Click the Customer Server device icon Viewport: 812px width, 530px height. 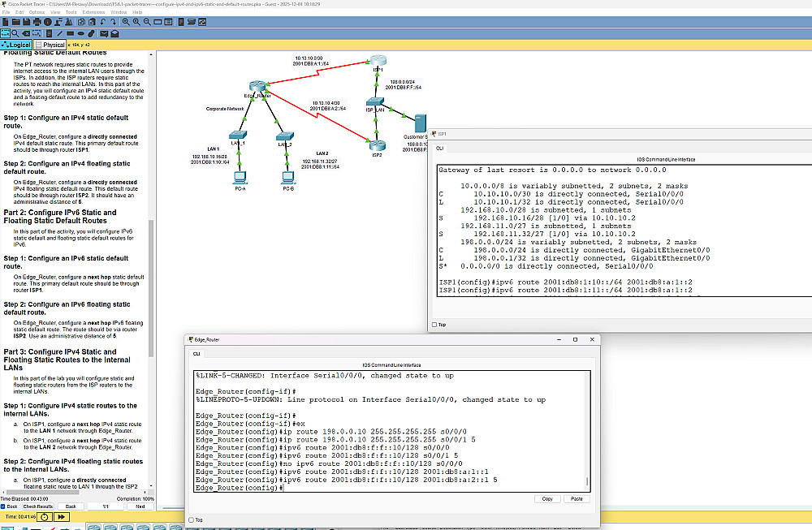coord(420,123)
